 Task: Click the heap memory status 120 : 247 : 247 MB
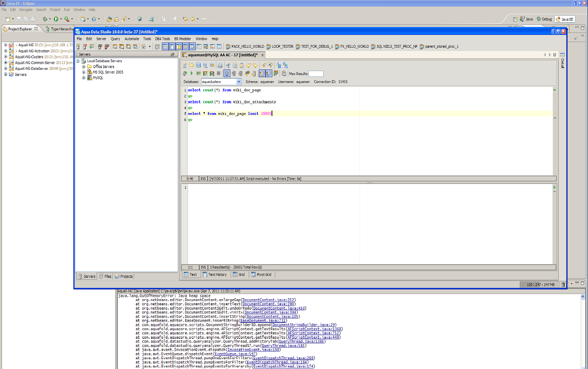tap(541, 285)
